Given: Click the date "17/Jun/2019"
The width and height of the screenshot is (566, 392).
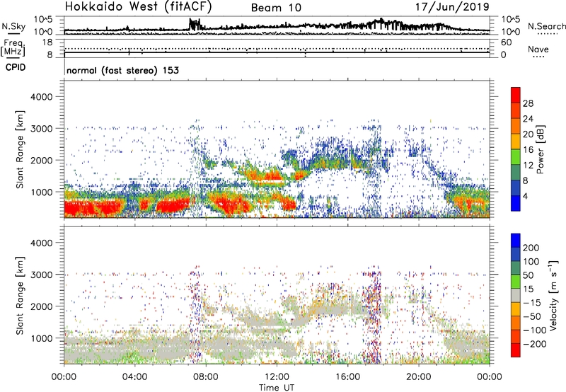Looking at the screenshot, I should click(452, 7).
